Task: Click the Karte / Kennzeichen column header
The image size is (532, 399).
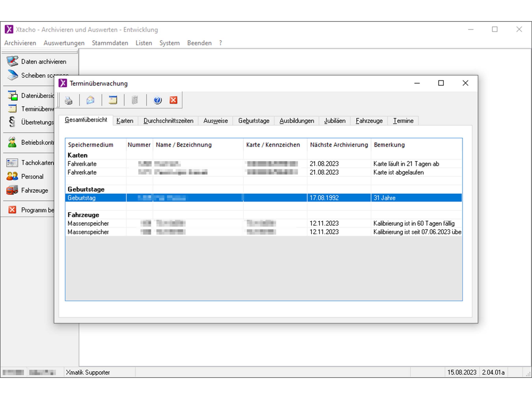Action: click(275, 145)
